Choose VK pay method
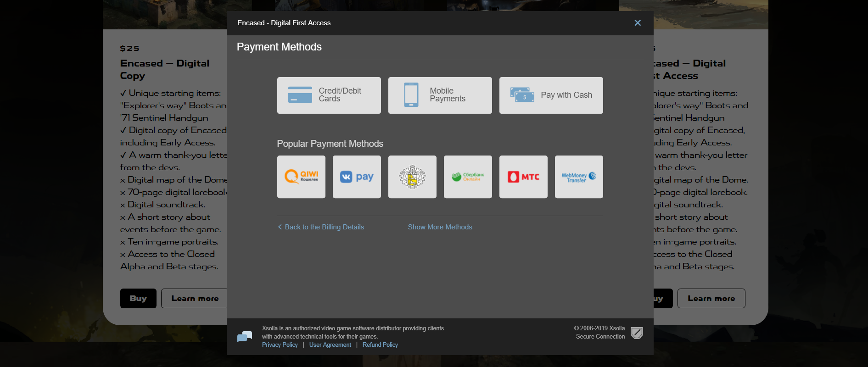 (357, 177)
